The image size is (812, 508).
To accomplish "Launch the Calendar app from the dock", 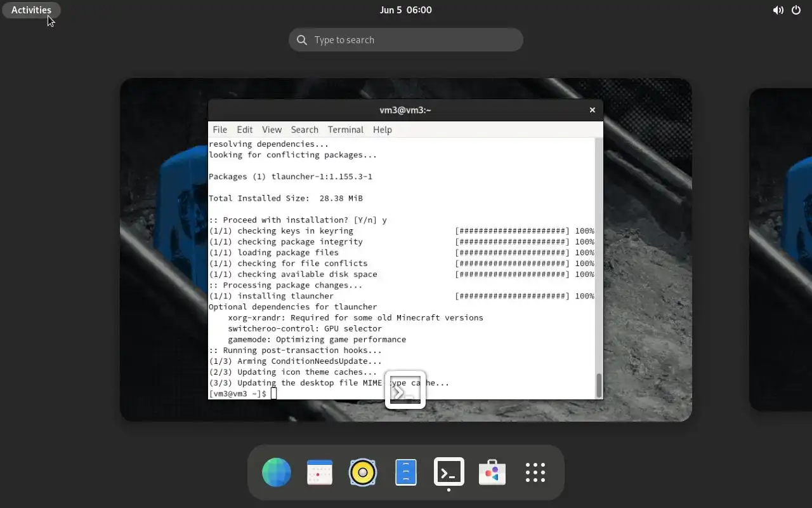I will (x=320, y=472).
